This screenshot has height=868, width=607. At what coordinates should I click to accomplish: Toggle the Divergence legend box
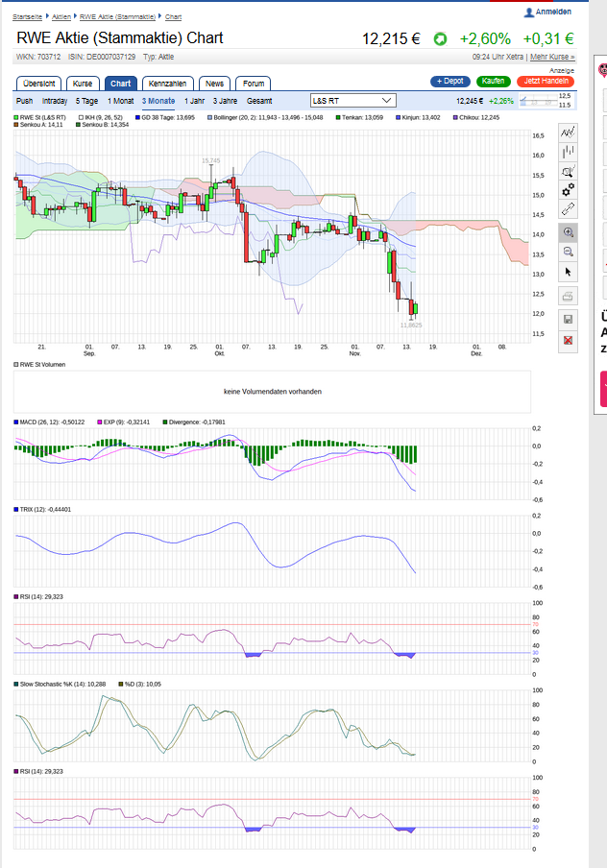point(165,422)
